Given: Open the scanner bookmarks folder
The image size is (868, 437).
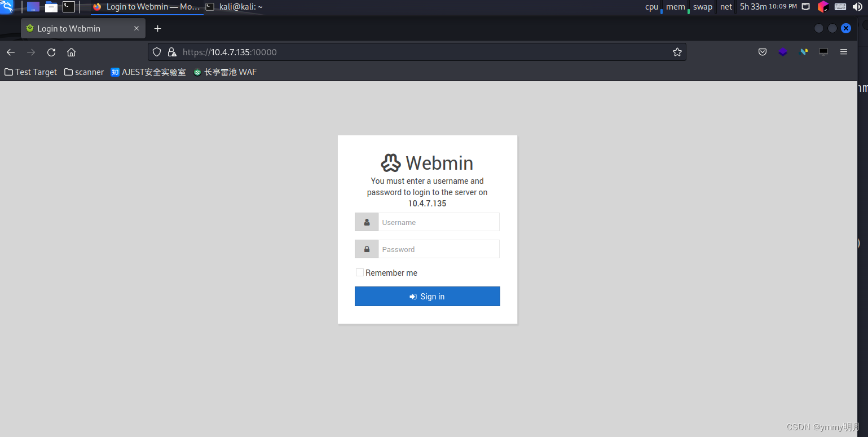Looking at the screenshot, I should tap(84, 72).
